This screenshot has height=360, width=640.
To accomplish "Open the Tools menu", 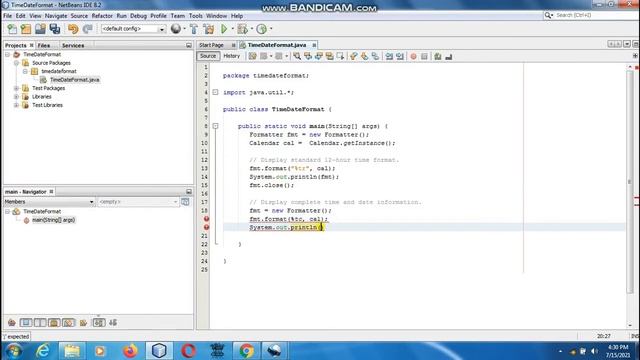I will tap(196, 16).
